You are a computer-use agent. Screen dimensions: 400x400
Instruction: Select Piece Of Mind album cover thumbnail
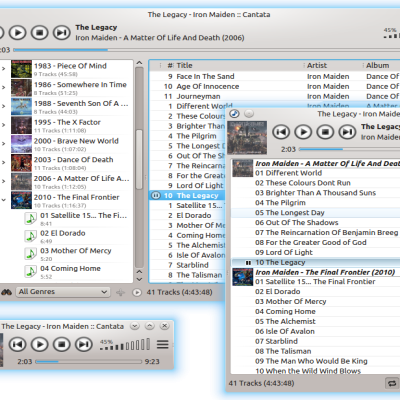click(21, 69)
